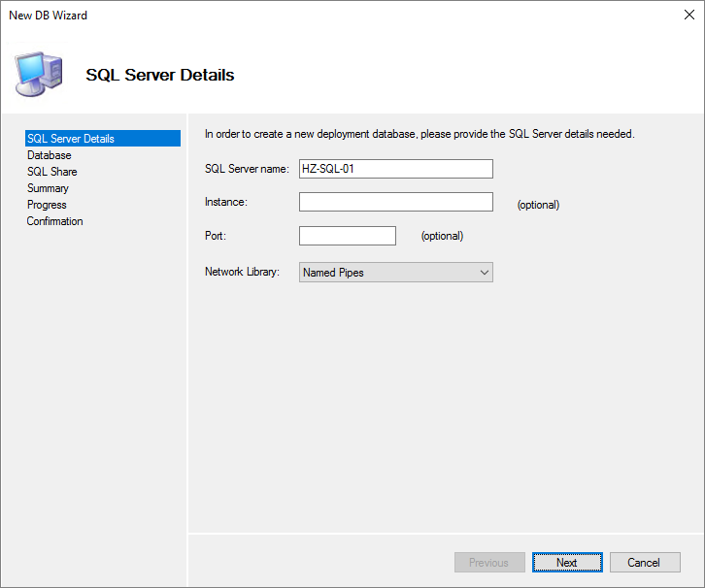Click the "SQL Server name:" label

[x=247, y=169]
